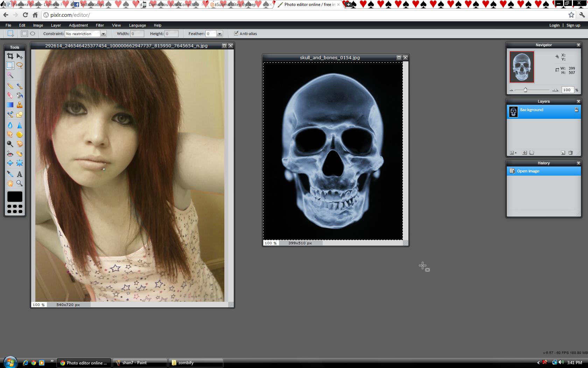
Task: Select the Lasso tool
Action: pos(20,66)
